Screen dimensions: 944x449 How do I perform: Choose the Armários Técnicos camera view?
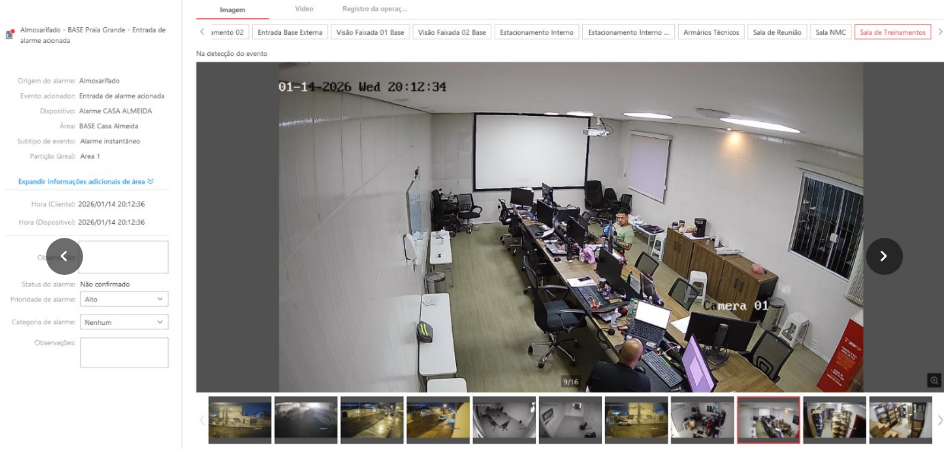[x=711, y=33]
